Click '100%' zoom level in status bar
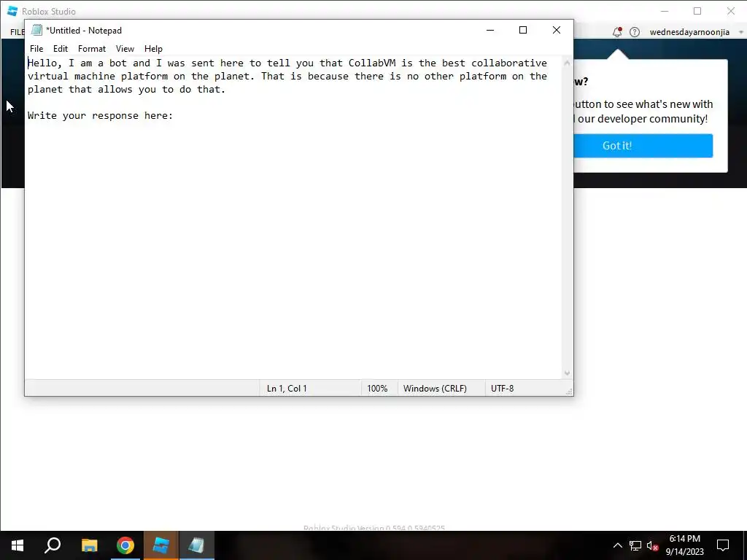747x560 pixels. [x=377, y=389]
